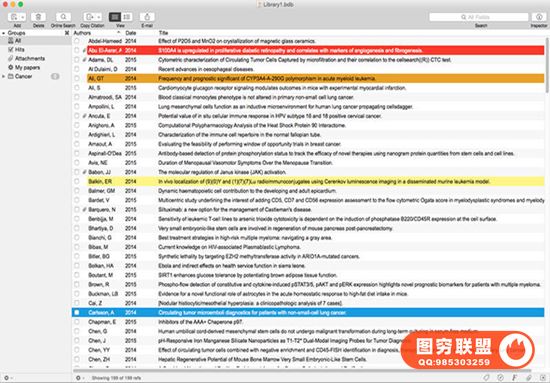This screenshot has width=550, height=383.
Task: Toggle the Authors sort direction arrow
Action: (x=119, y=33)
